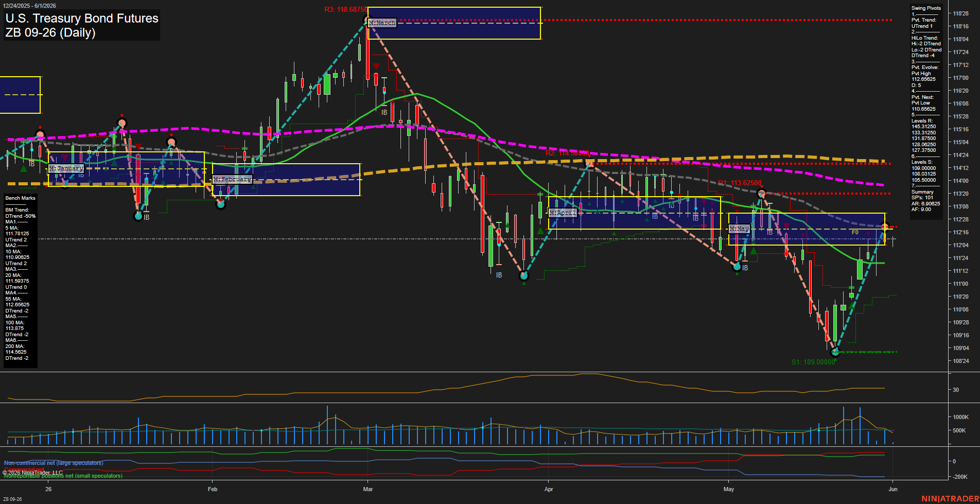
Task: Click the Apr label on the time axis
Action: point(549,489)
